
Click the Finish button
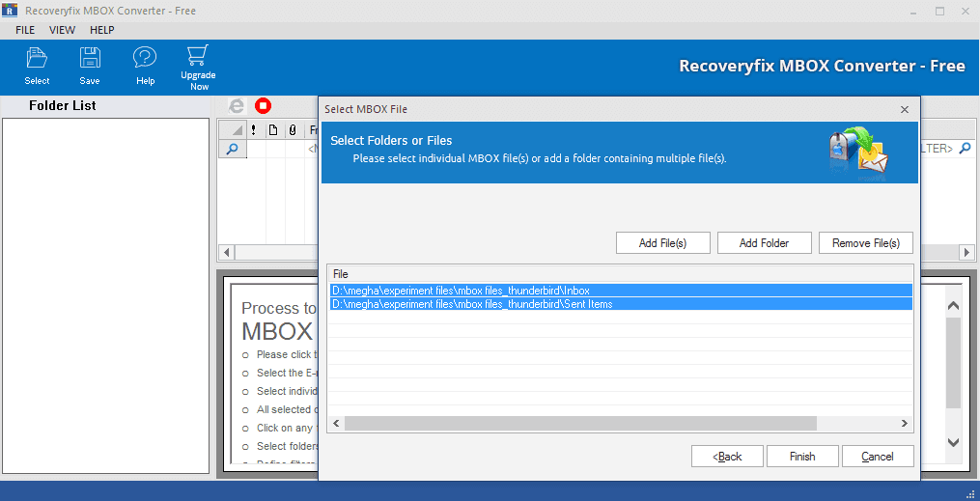click(x=802, y=456)
